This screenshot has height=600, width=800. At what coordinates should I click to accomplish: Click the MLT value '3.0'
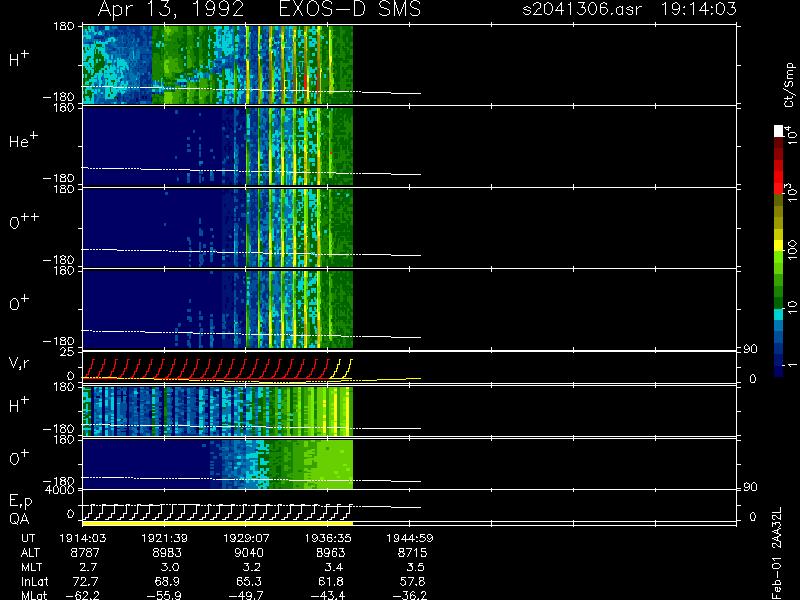pos(170,567)
